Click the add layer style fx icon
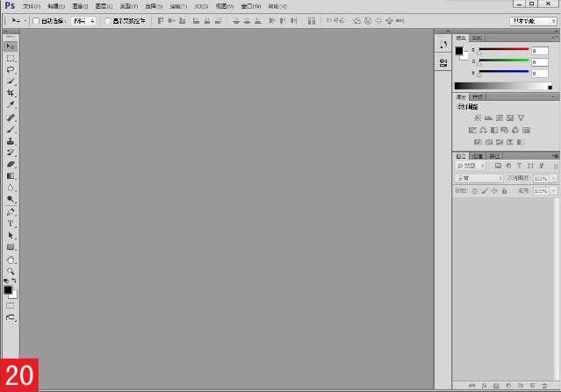Viewport: 561px width, 392px height. (484, 386)
